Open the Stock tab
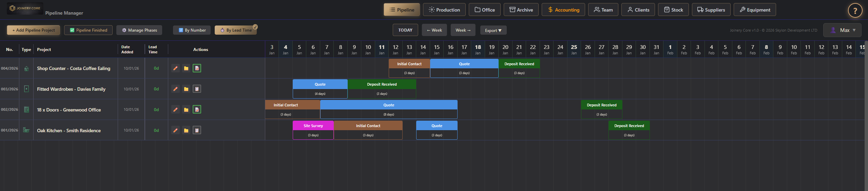 [673, 10]
